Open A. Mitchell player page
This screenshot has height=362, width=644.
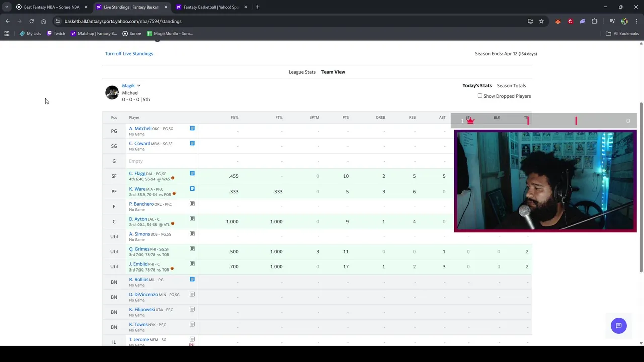click(x=140, y=129)
